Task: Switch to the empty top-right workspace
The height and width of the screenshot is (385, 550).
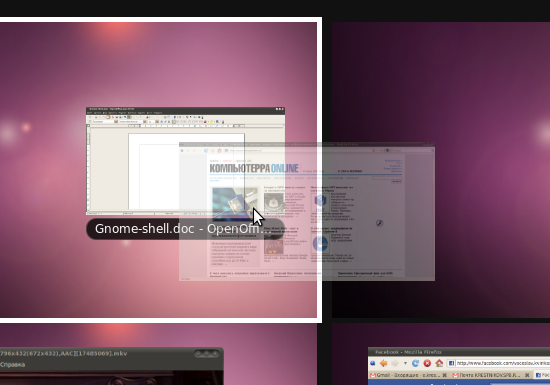Action: coord(441,170)
